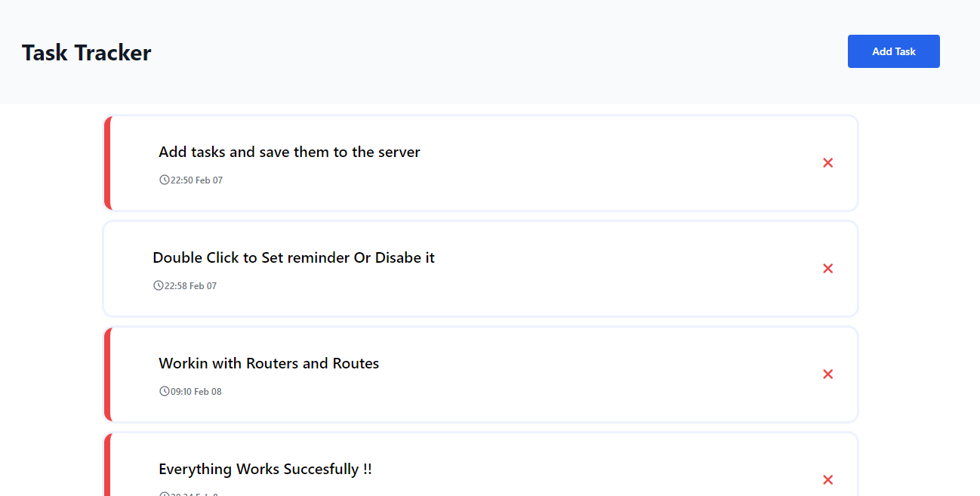Delete the 'Double Click to Set reminder' task
The height and width of the screenshot is (496, 980).
point(827,269)
